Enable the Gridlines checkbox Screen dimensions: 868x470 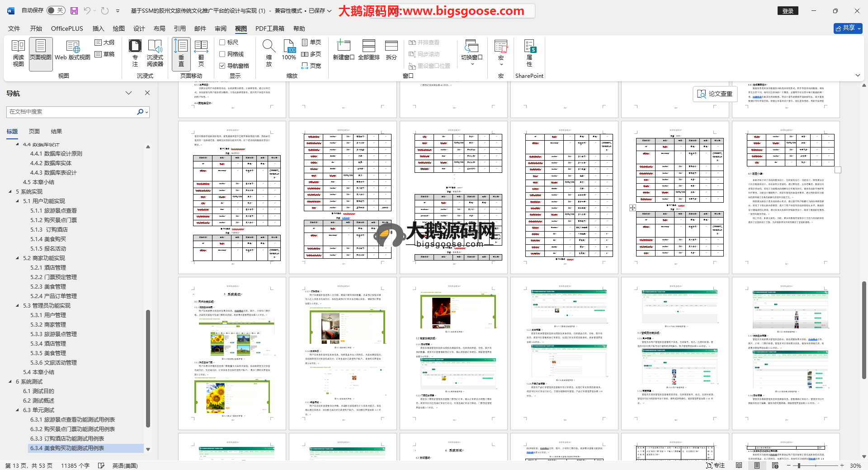click(x=222, y=54)
